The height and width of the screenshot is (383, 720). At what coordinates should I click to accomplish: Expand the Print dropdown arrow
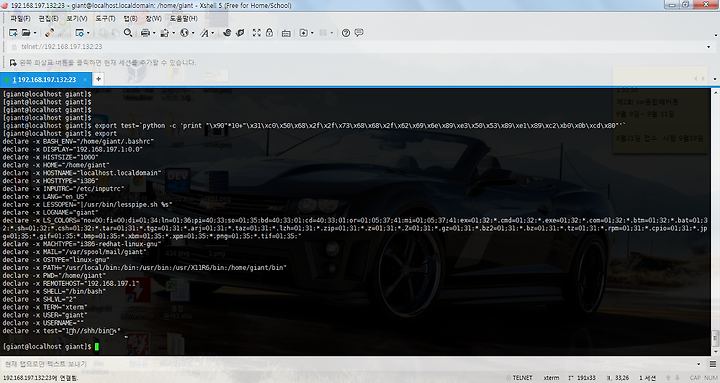[154, 33]
